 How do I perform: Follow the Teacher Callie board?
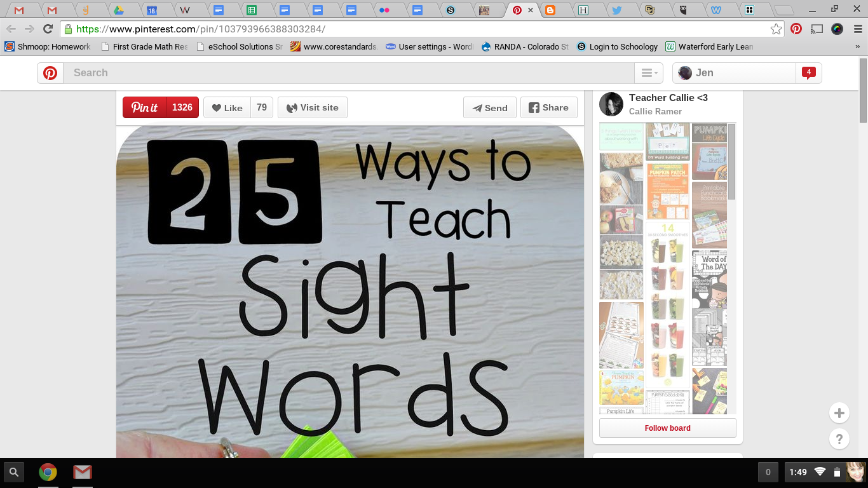tap(667, 428)
